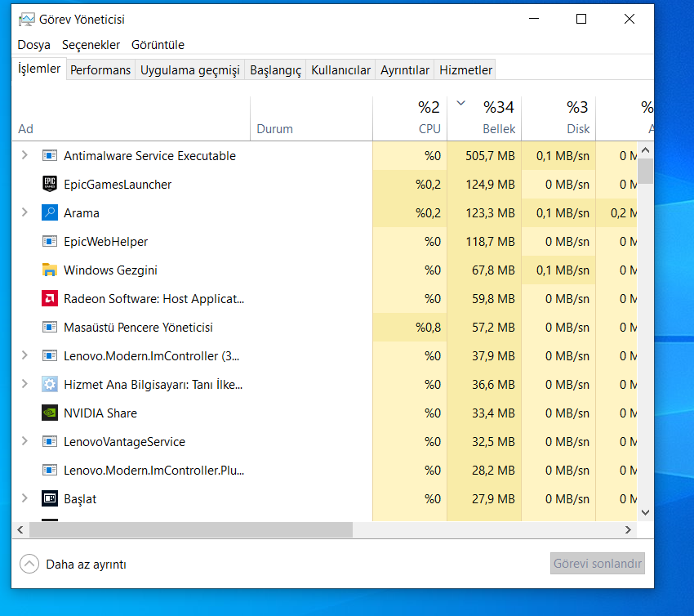
Task: Switch to the Ayrıntılar tab
Action: click(404, 70)
